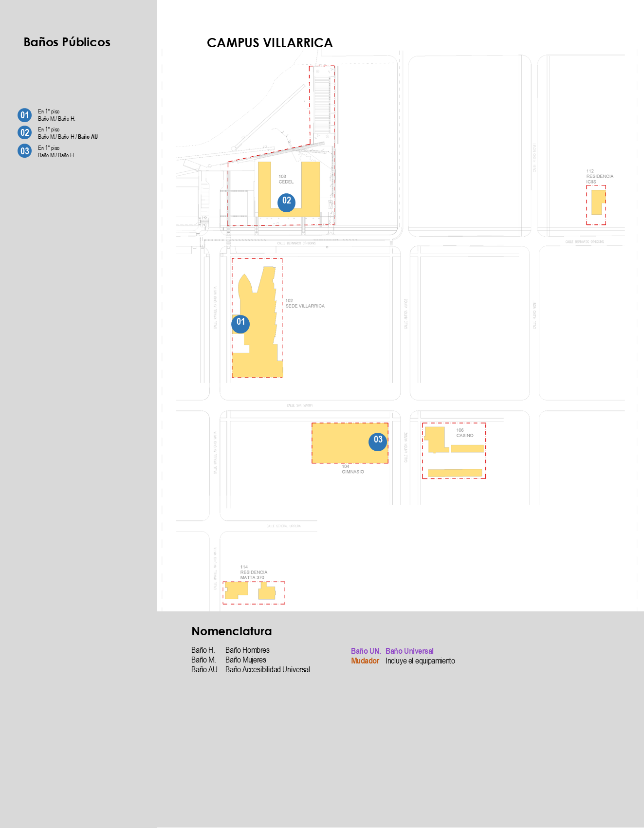Click the CAMPUS VILLARRICA title

pyautogui.click(x=270, y=43)
